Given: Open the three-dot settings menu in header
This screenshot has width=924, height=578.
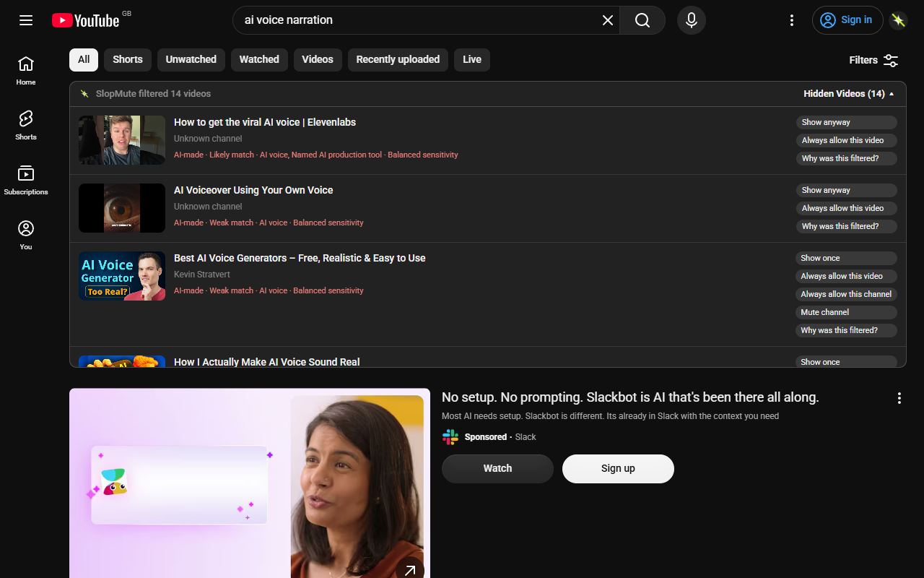Looking at the screenshot, I should pyautogui.click(x=792, y=20).
